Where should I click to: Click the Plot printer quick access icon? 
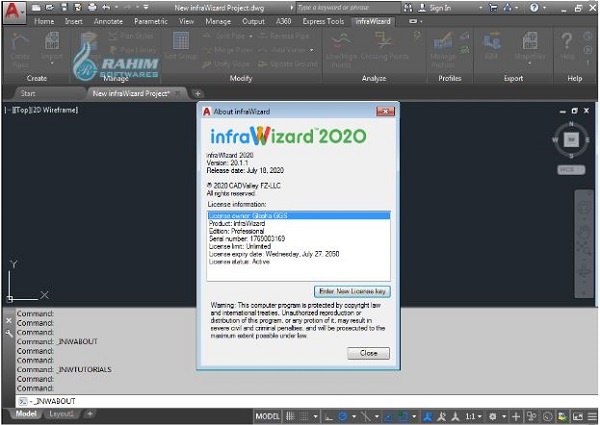coord(92,7)
